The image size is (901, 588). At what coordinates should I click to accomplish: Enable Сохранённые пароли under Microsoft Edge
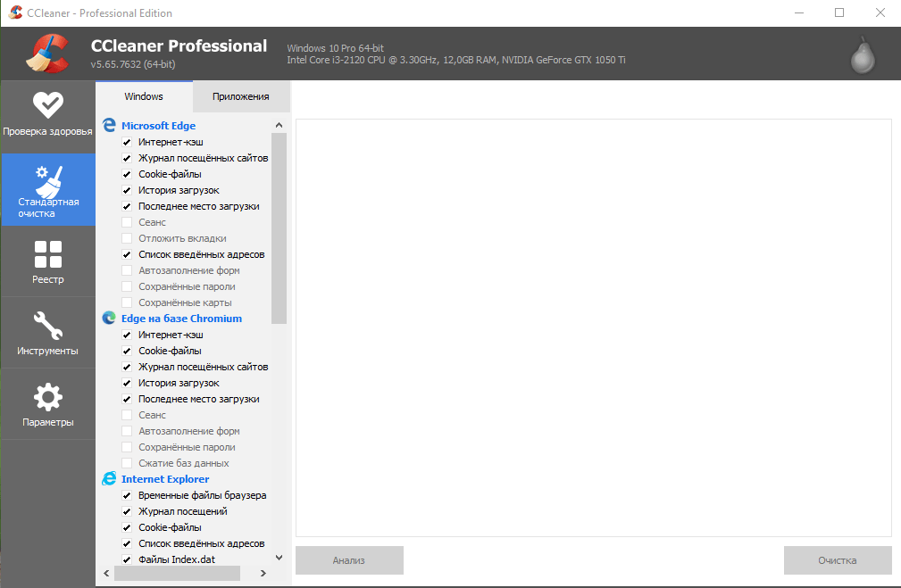[x=127, y=286]
